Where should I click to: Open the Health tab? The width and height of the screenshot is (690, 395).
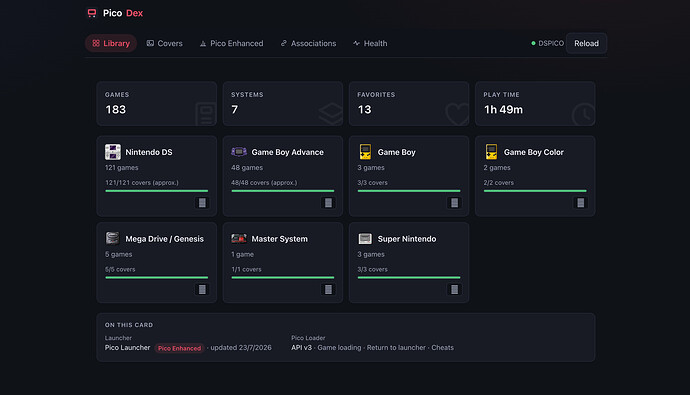pyautogui.click(x=370, y=43)
